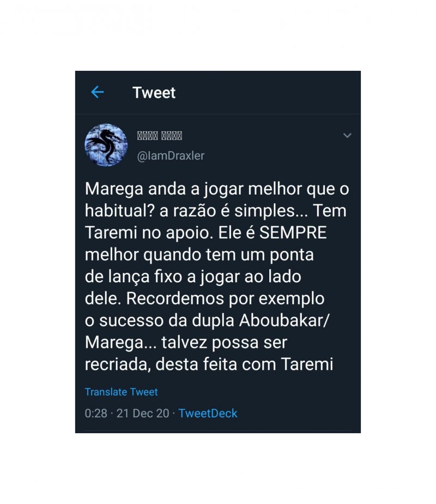Click the word recriada in the last line
The height and width of the screenshot is (504, 436).
point(118,365)
